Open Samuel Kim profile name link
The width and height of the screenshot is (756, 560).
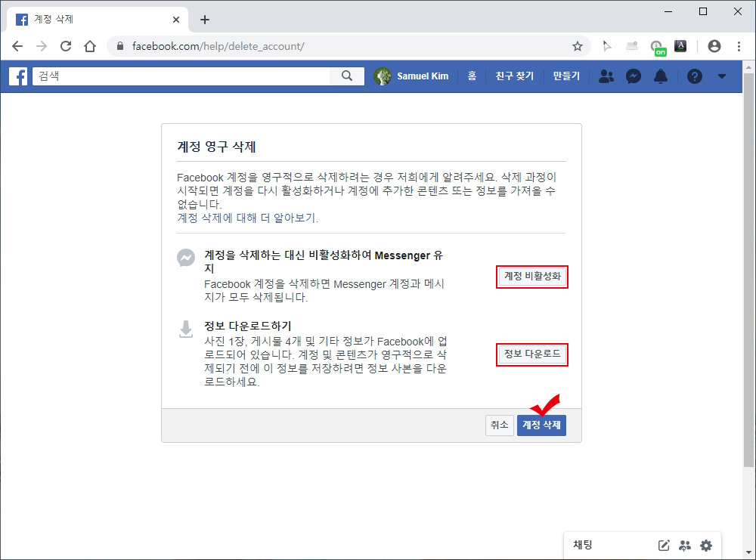(423, 76)
